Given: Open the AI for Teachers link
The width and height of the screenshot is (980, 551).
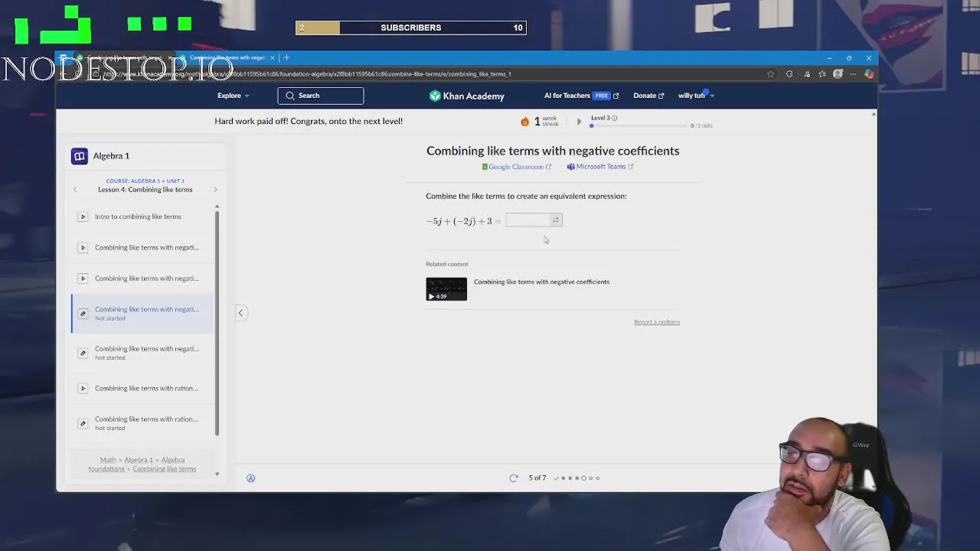Looking at the screenshot, I should pyautogui.click(x=581, y=96).
